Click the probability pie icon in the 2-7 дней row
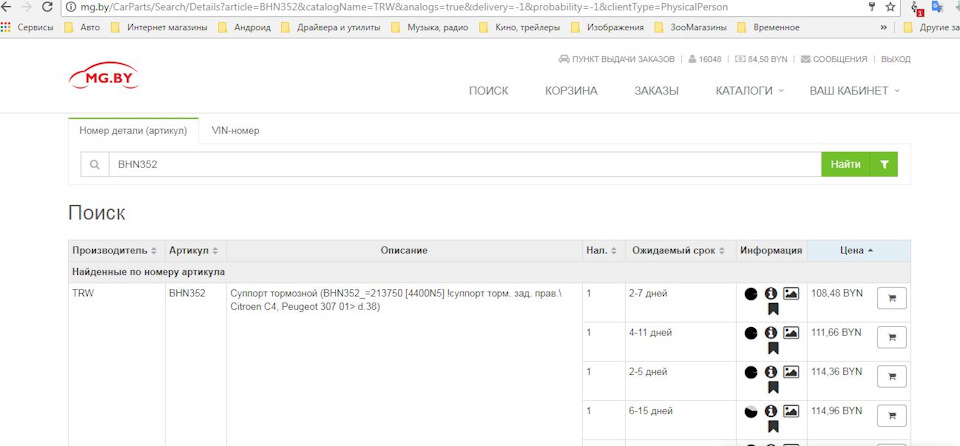 coord(751,294)
